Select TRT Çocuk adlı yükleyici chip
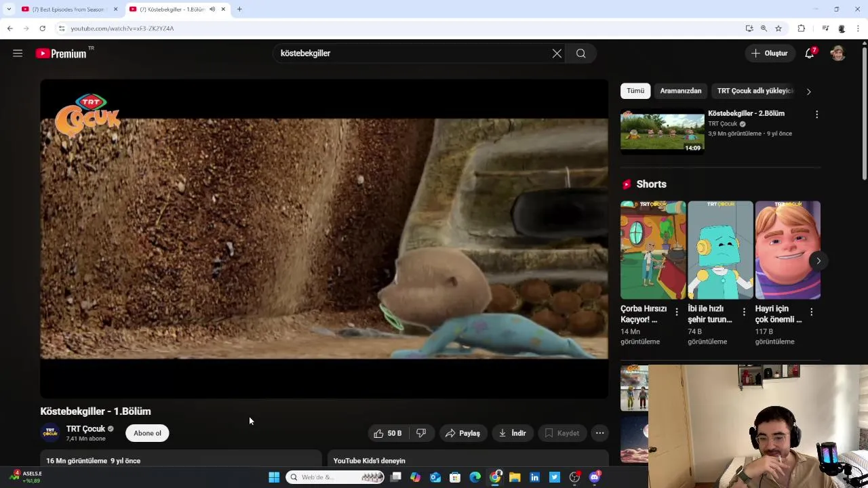 [x=755, y=91]
